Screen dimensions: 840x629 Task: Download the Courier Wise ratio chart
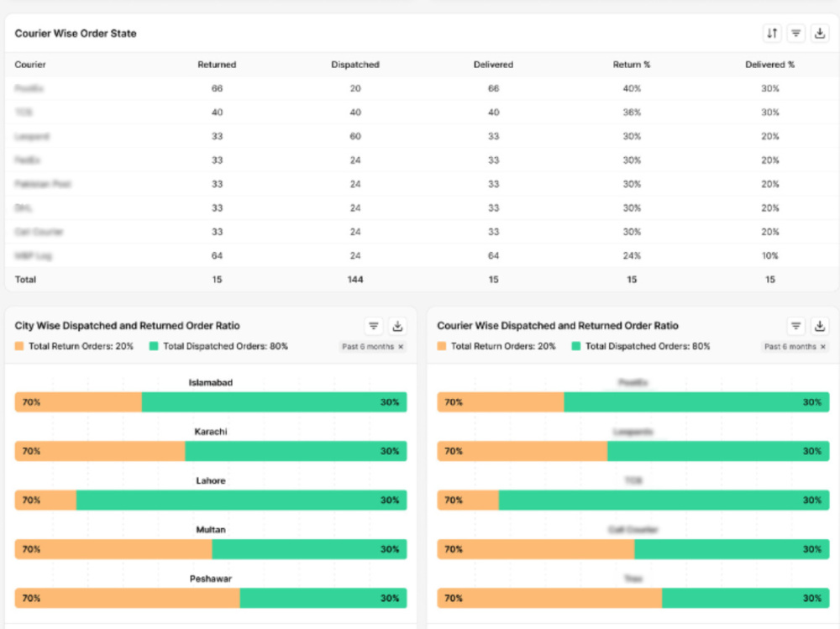(820, 326)
